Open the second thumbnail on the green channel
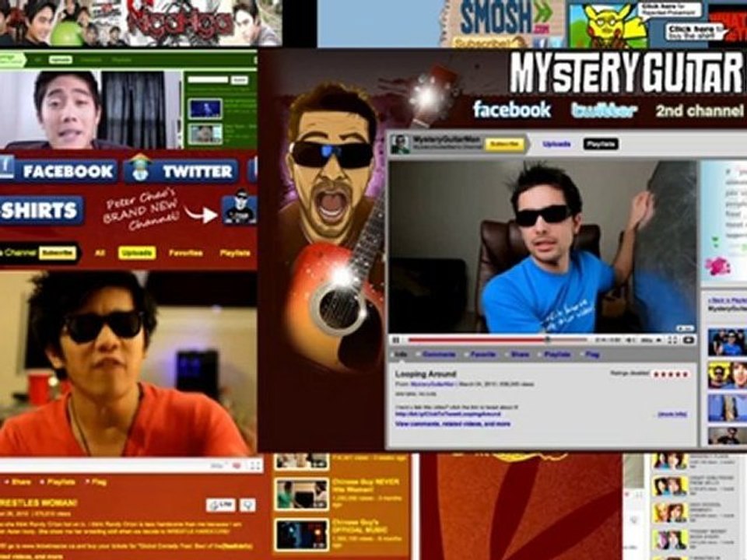 coord(205,135)
